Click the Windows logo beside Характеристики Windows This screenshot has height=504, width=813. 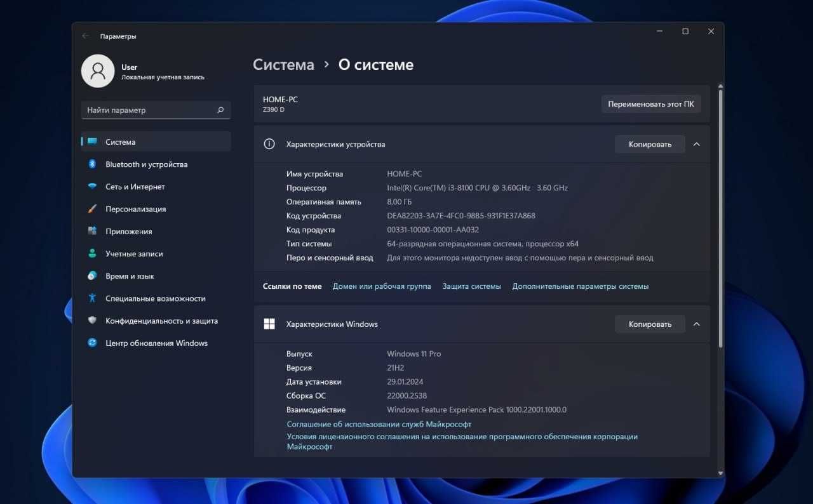coord(269,324)
